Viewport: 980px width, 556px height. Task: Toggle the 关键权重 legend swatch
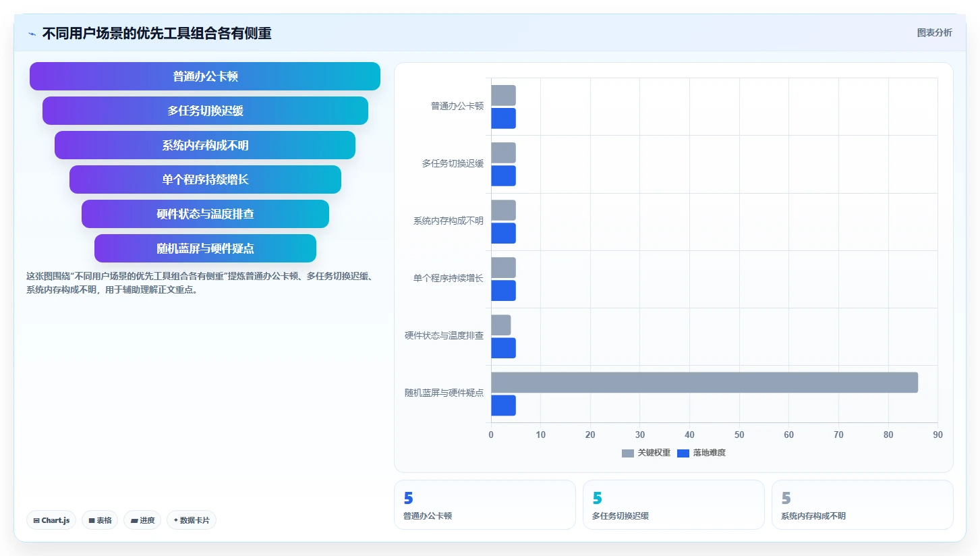(628, 453)
